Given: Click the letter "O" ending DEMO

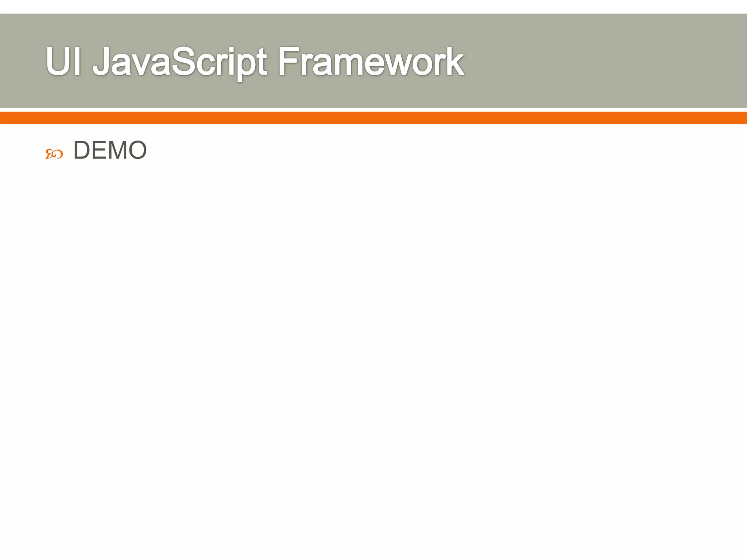Looking at the screenshot, I should (x=138, y=150).
